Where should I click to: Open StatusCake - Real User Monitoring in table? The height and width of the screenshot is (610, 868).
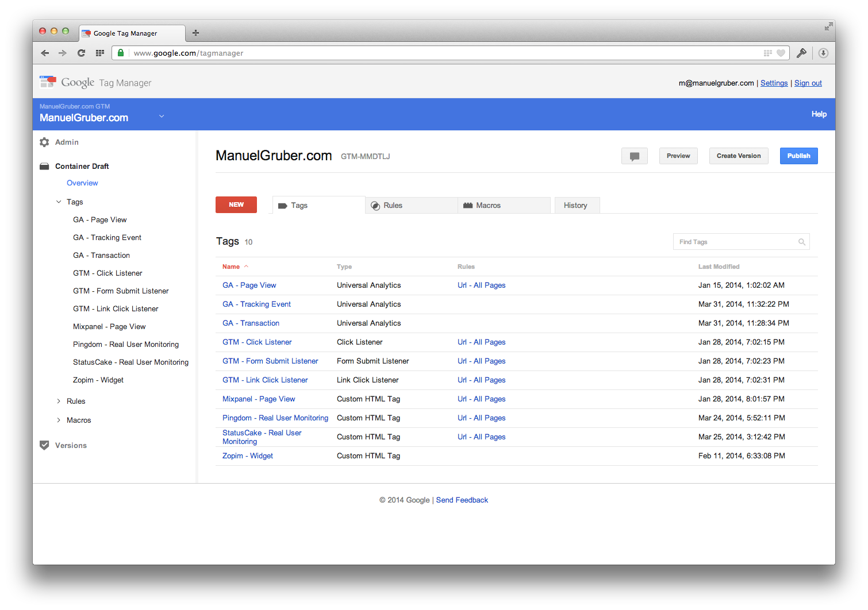pyautogui.click(x=262, y=437)
